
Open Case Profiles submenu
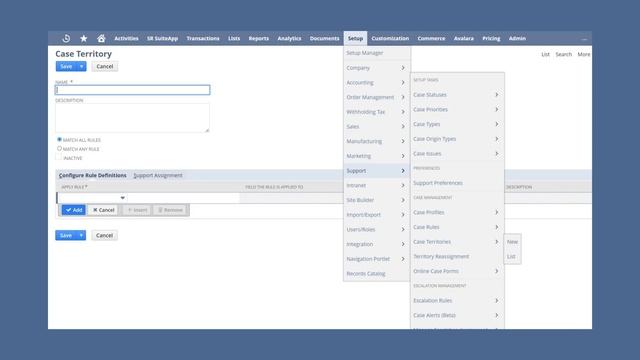[457, 212]
